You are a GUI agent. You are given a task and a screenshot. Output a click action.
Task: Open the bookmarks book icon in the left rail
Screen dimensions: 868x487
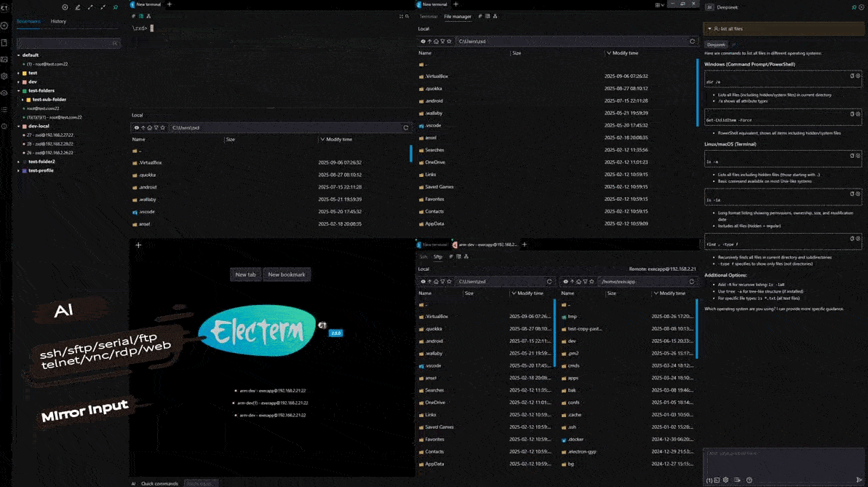[4, 42]
